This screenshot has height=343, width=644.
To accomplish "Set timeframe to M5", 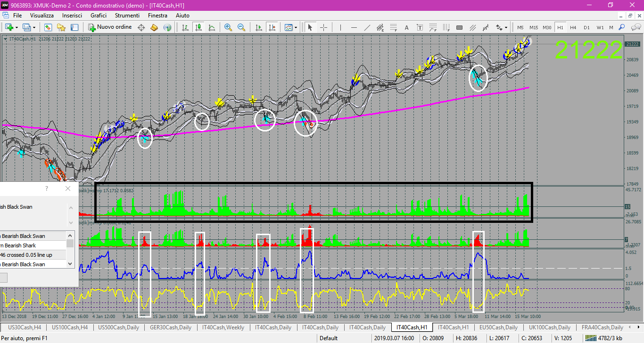I will pos(520,27).
